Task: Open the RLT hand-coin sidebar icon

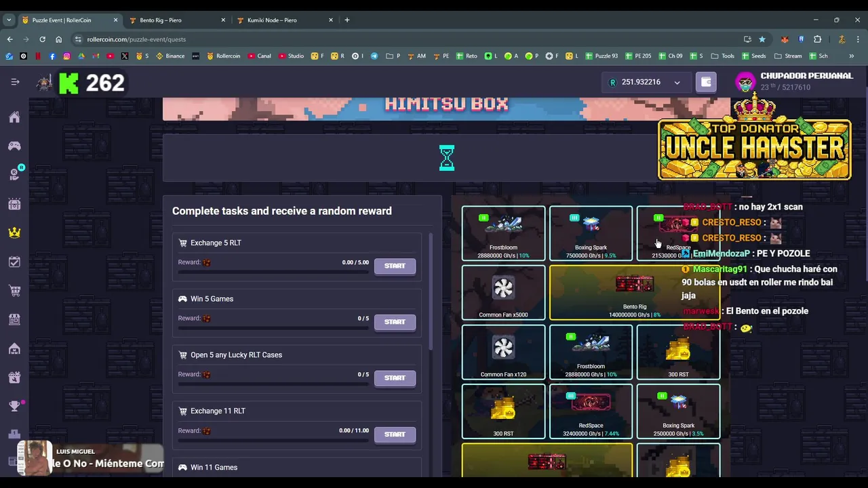Action: click(x=14, y=174)
